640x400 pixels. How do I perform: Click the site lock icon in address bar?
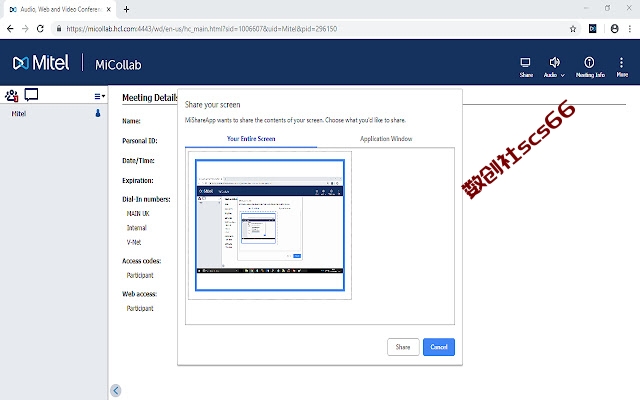[59, 29]
